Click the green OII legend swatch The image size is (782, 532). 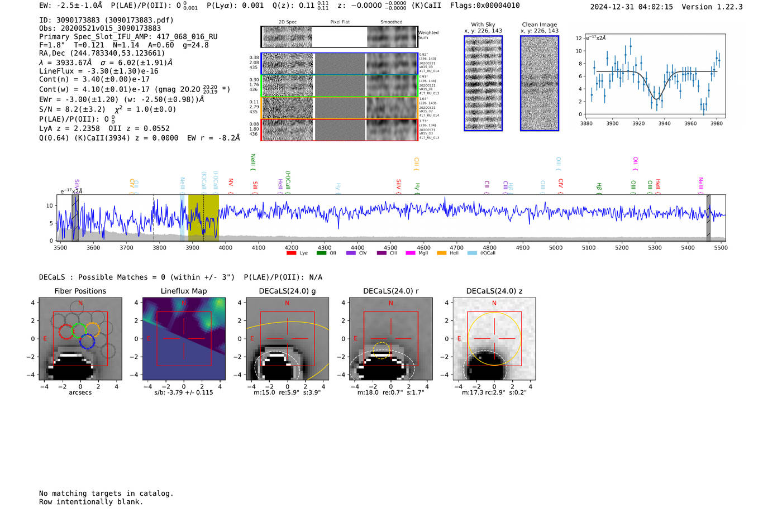pyautogui.click(x=321, y=253)
